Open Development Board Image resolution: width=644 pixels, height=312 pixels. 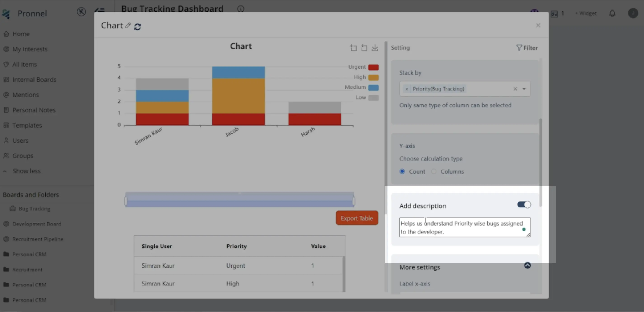pyautogui.click(x=32, y=224)
